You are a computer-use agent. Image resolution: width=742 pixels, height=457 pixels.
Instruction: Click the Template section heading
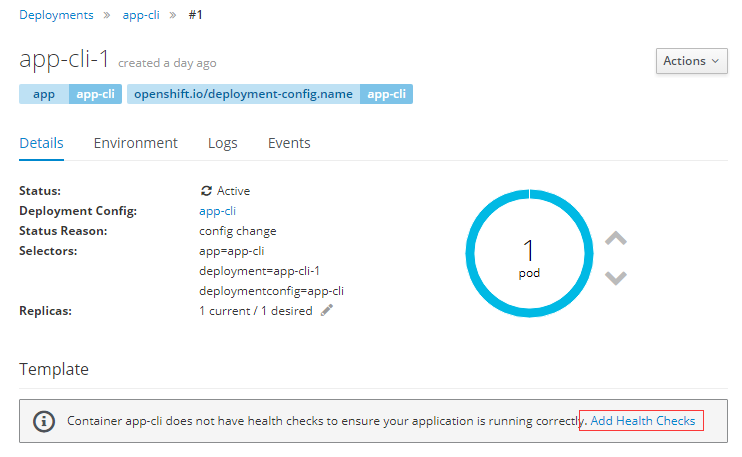[54, 369]
